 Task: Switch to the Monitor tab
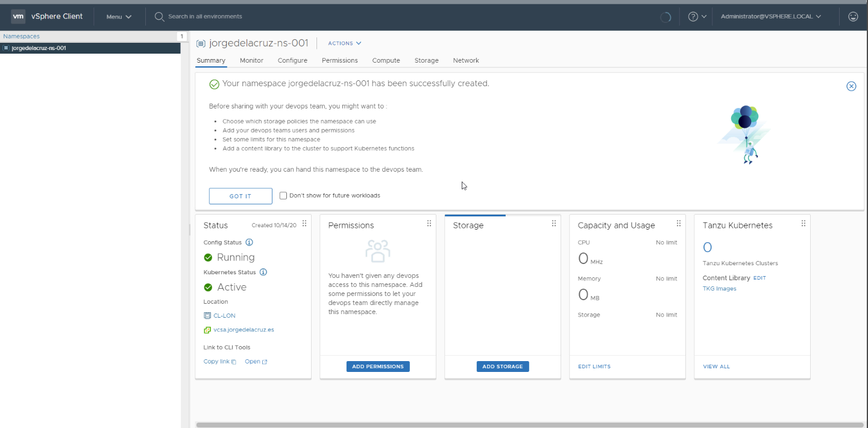(251, 60)
